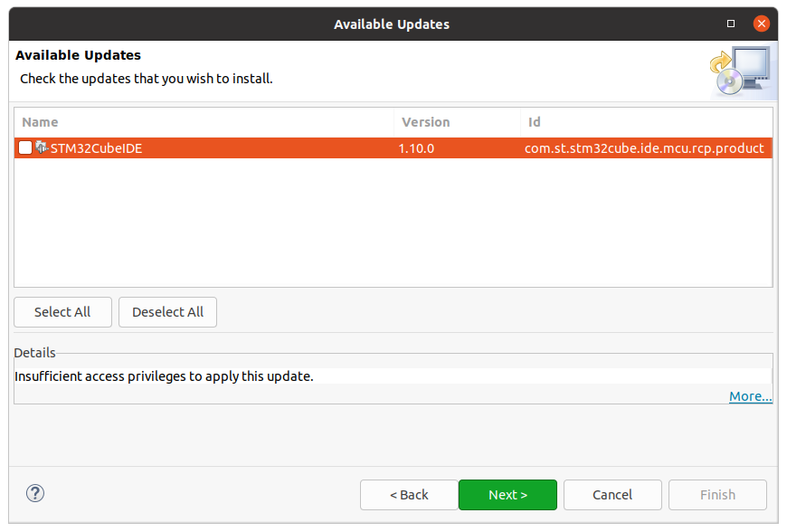The image size is (787, 532).
Task: Go to previous page with Back button
Action: (409, 495)
